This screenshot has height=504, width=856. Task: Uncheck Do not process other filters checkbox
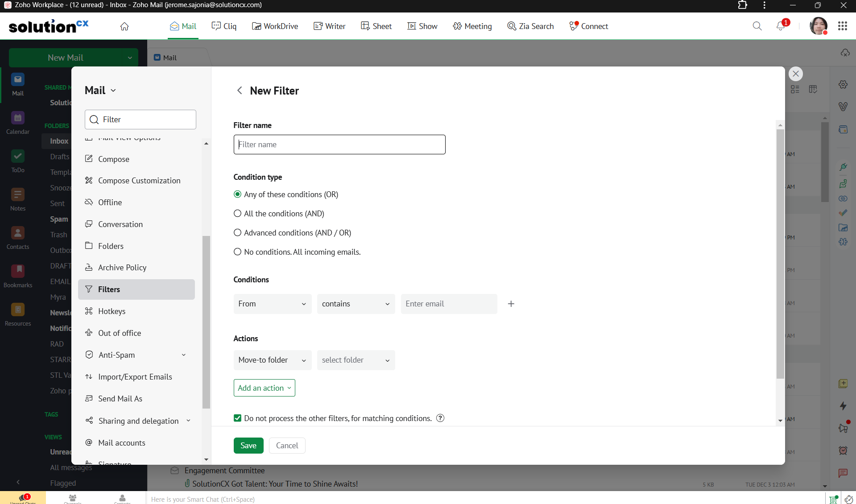point(238,418)
